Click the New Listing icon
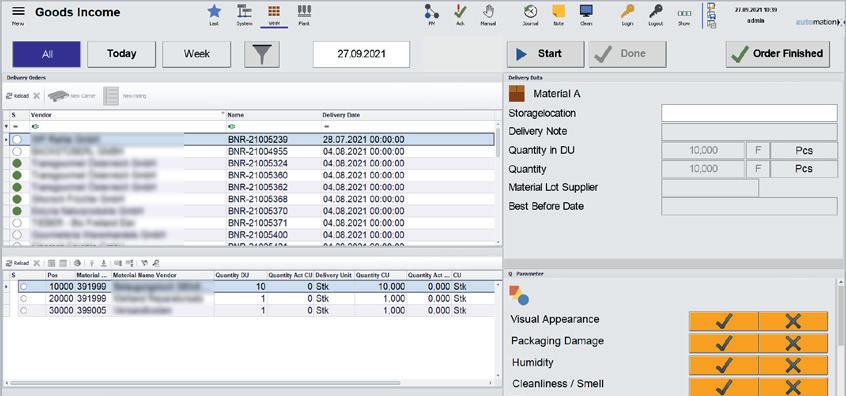 tap(111, 96)
